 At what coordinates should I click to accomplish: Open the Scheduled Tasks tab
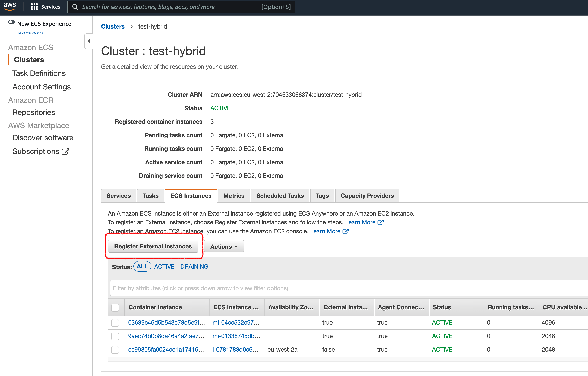coord(280,196)
